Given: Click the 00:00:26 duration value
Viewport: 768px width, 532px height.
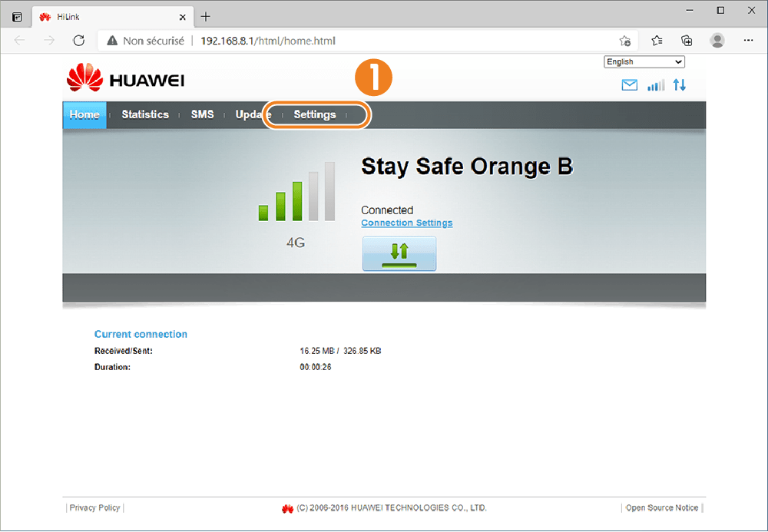Looking at the screenshot, I should tap(316, 367).
